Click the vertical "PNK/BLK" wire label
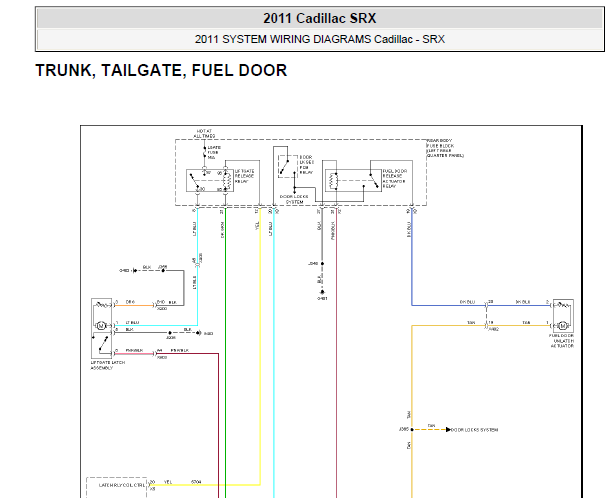This screenshot has width=607, height=498. coord(333,230)
